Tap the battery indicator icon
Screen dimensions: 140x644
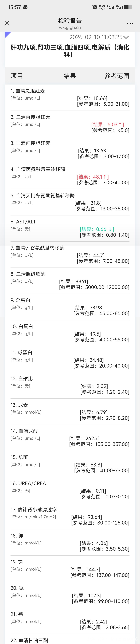click(x=128, y=7)
